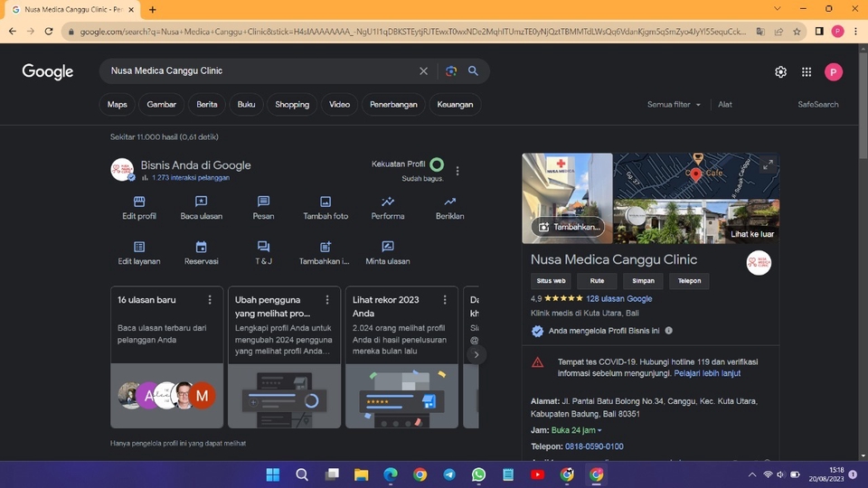Show hidden system tray icons
This screenshot has height=488, width=868.
(751, 474)
